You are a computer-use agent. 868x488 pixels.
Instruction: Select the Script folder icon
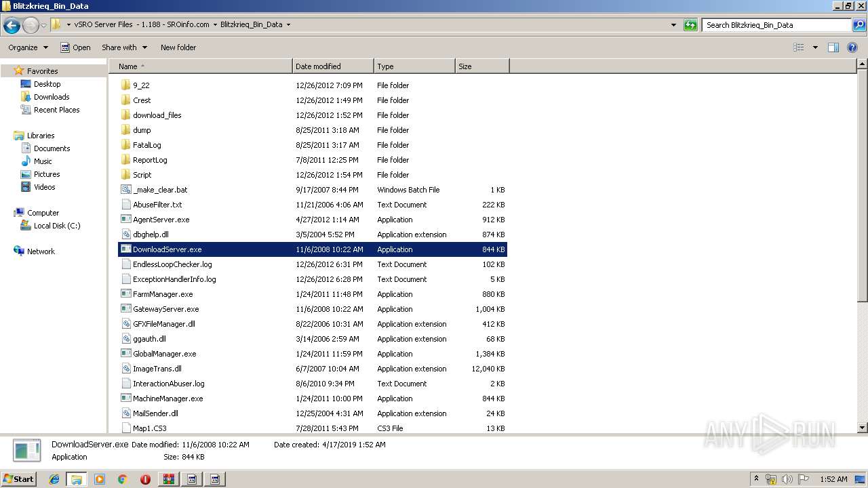(x=125, y=175)
